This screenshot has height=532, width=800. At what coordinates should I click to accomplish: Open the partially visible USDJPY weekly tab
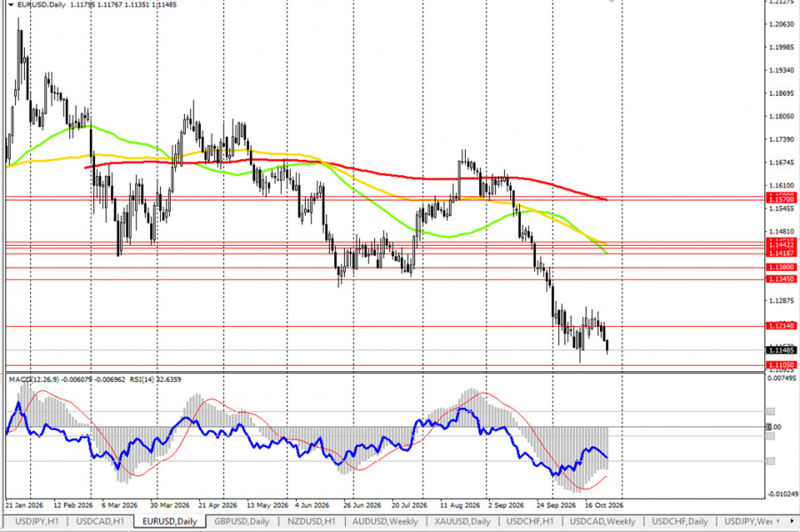748,521
